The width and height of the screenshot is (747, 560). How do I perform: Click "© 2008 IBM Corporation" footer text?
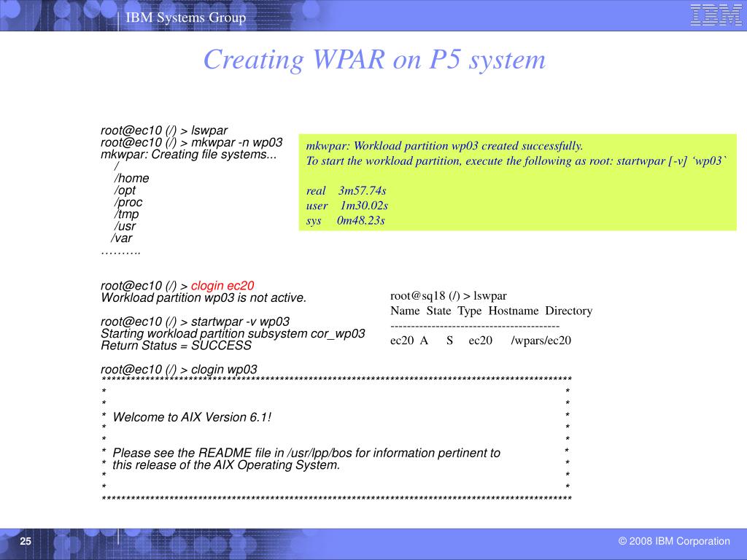coord(674,541)
